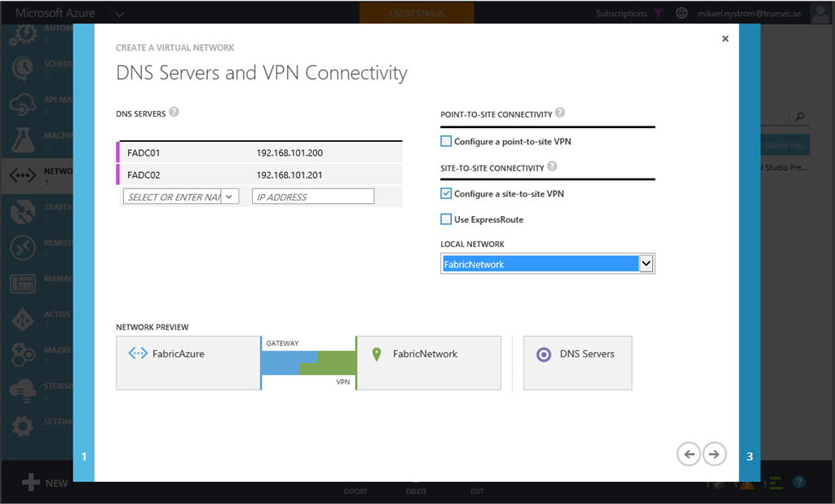Click the back arrow wizard button
The width and height of the screenshot is (835, 504).
tap(689, 454)
